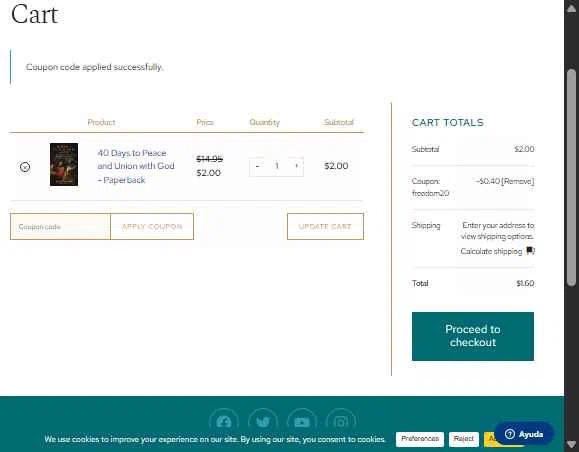This screenshot has height=452, width=579.
Task: Increase quantity with the plus button
Action: pos(296,166)
